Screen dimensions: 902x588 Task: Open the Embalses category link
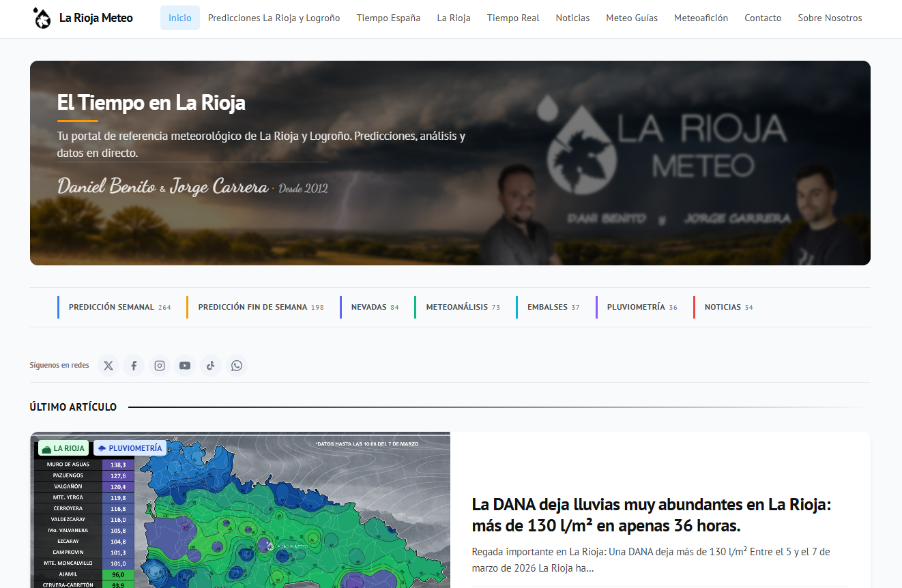[547, 307]
